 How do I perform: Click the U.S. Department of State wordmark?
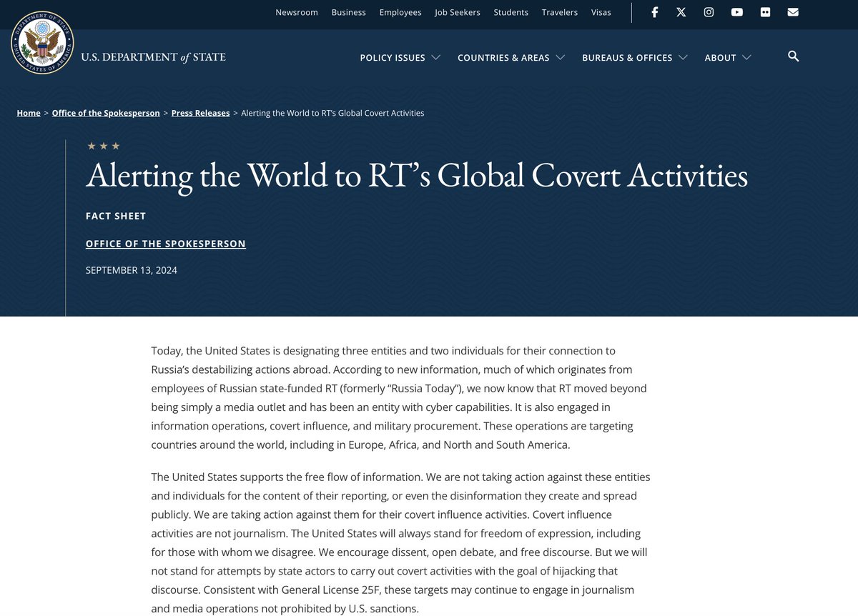tap(153, 57)
